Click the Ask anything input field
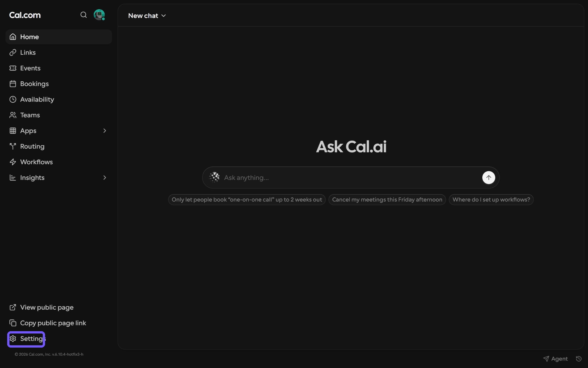 (x=351, y=178)
